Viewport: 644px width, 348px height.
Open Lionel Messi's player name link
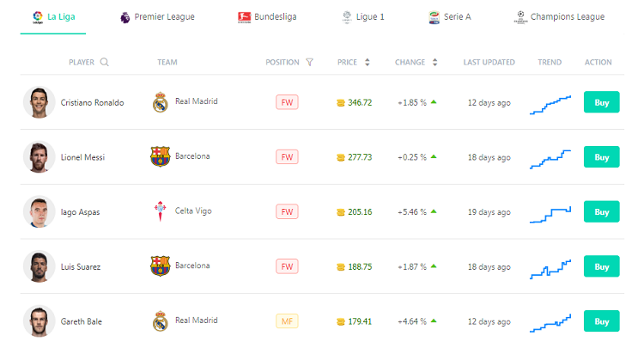click(x=82, y=157)
